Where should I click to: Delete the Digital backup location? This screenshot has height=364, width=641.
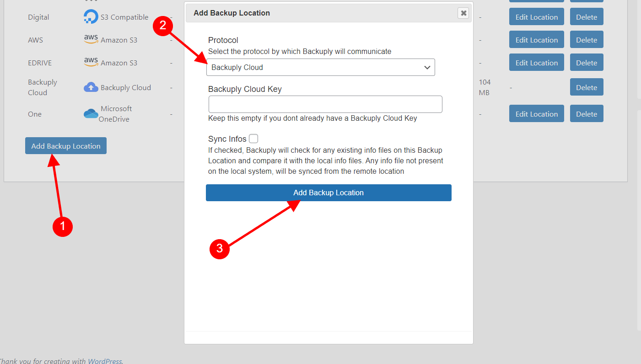point(587,16)
